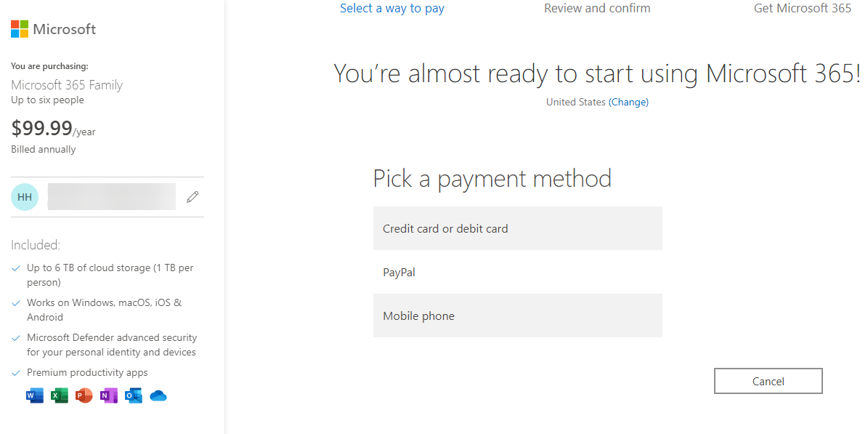
Task: Pick Mobile phone payment option
Action: tap(517, 316)
